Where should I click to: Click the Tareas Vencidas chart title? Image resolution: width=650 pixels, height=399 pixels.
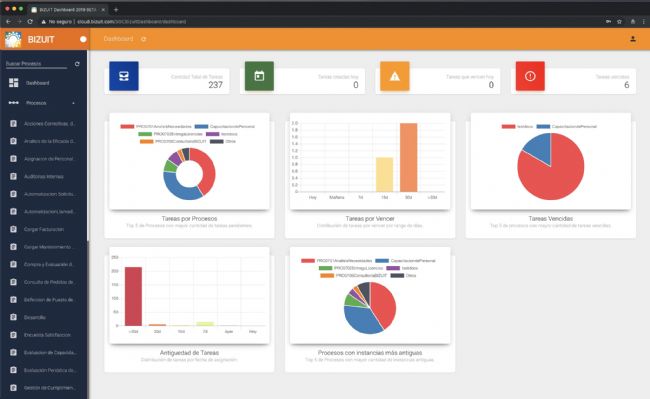point(551,218)
